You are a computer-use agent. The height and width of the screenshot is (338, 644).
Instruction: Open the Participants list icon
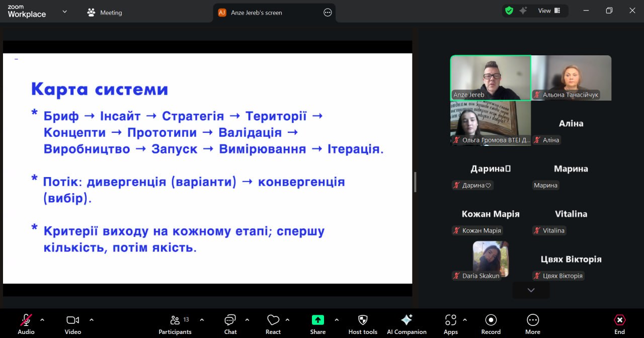175,320
